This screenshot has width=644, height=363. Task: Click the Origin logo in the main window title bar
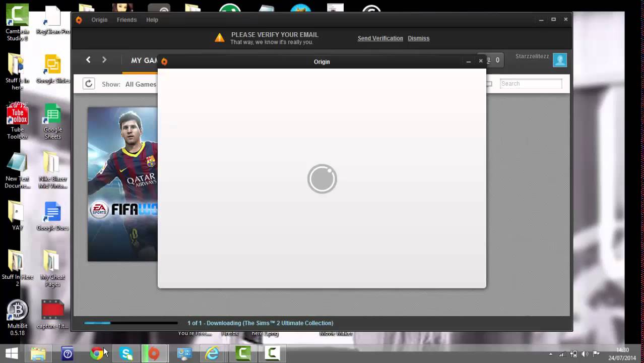[79, 20]
